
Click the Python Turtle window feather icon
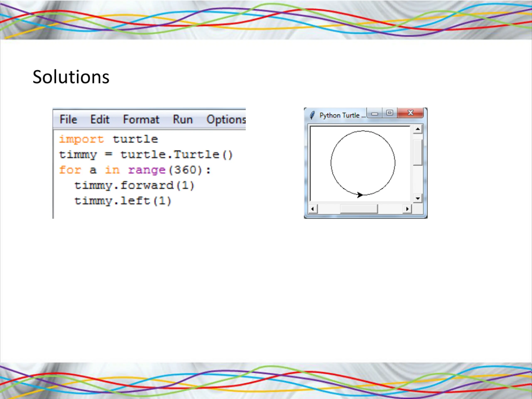click(x=312, y=115)
